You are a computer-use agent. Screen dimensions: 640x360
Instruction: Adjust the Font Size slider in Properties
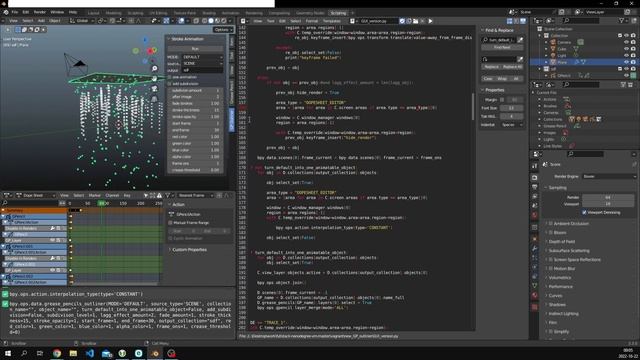(511, 108)
